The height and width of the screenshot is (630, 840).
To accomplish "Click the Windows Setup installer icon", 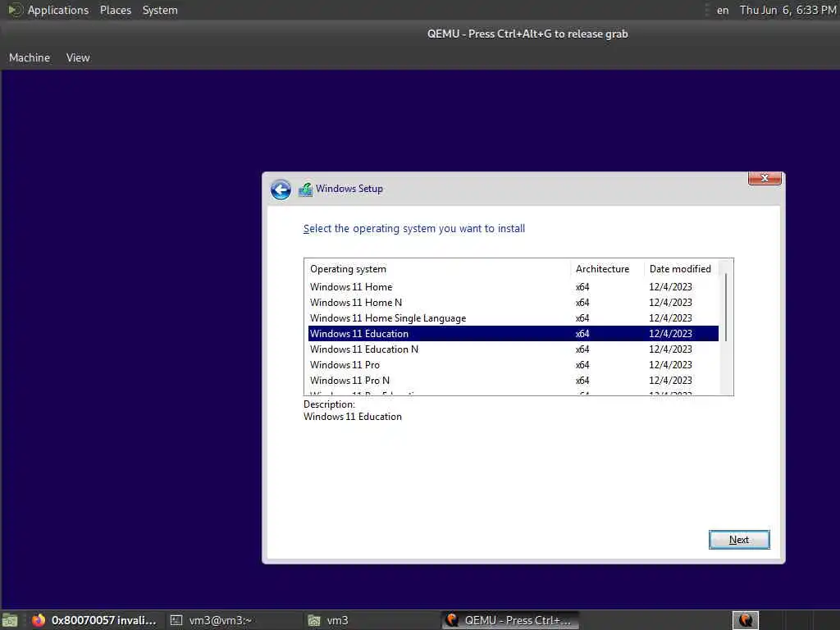I will (x=305, y=189).
